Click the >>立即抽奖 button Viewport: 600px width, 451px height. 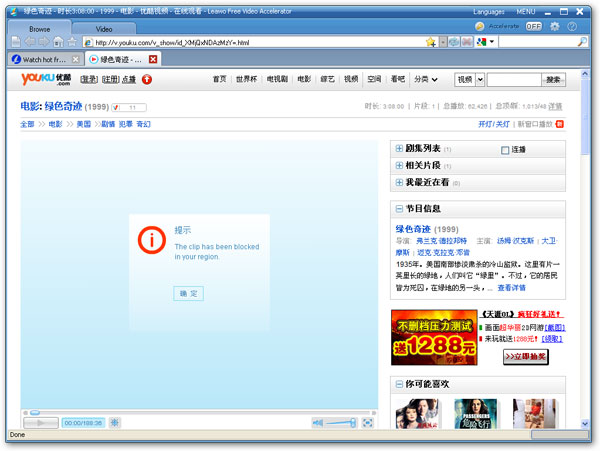[x=526, y=357]
